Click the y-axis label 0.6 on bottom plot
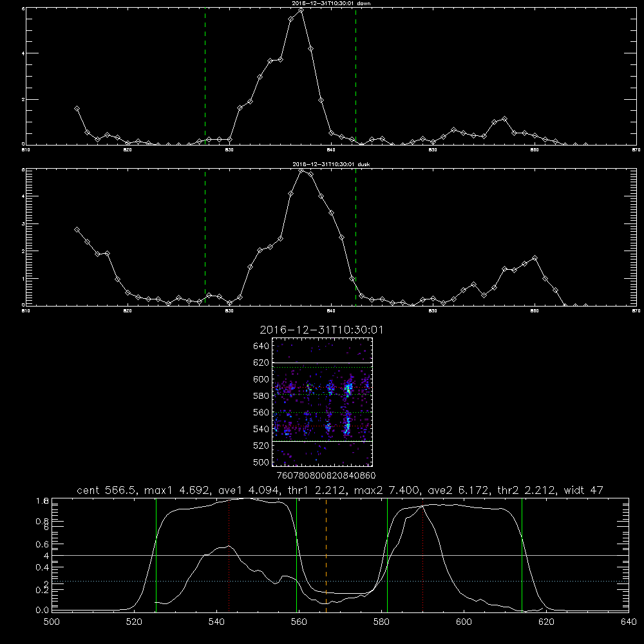 point(43,544)
